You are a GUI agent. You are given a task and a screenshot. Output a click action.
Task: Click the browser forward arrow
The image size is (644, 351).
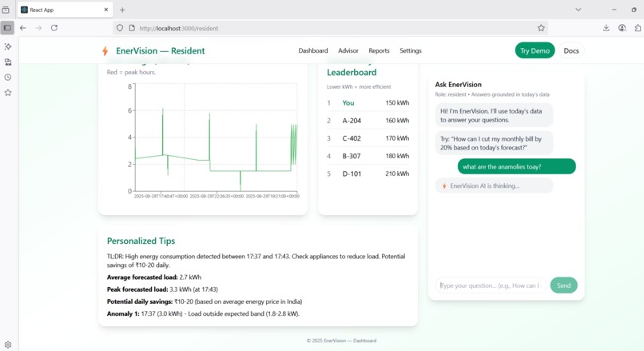(38, 28)
